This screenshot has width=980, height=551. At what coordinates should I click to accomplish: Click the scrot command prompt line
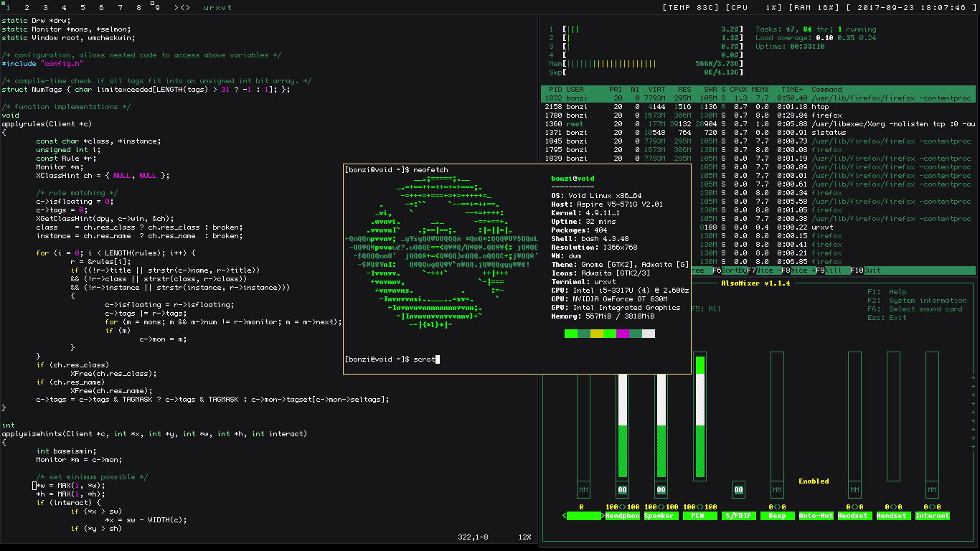pos(392,359)
